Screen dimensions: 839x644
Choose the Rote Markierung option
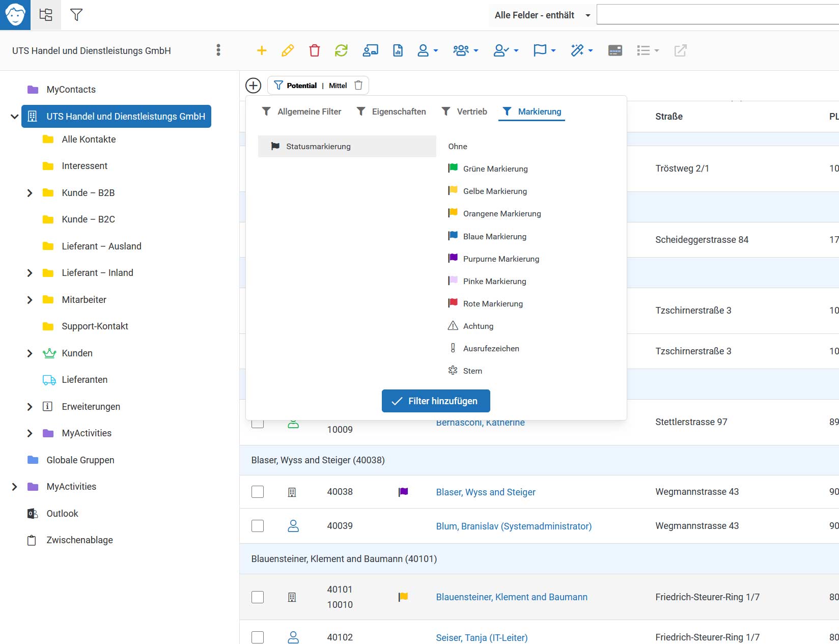point(485,303)
